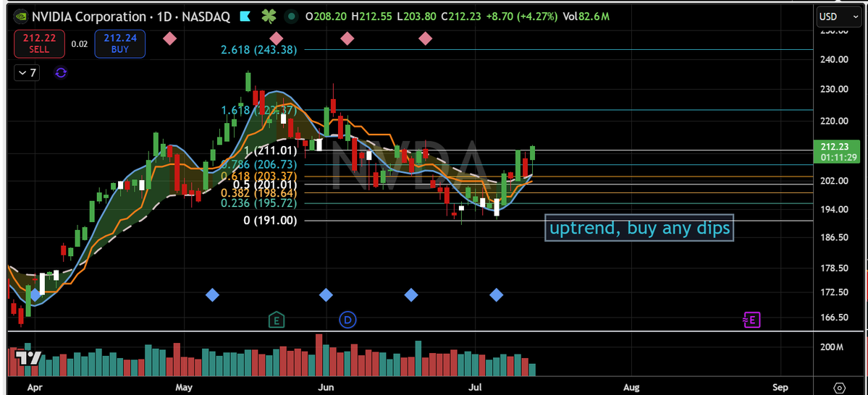Select the 0.5 (201.01) fib label
Screen dimensions: 868x395
[x=266, y=184]
